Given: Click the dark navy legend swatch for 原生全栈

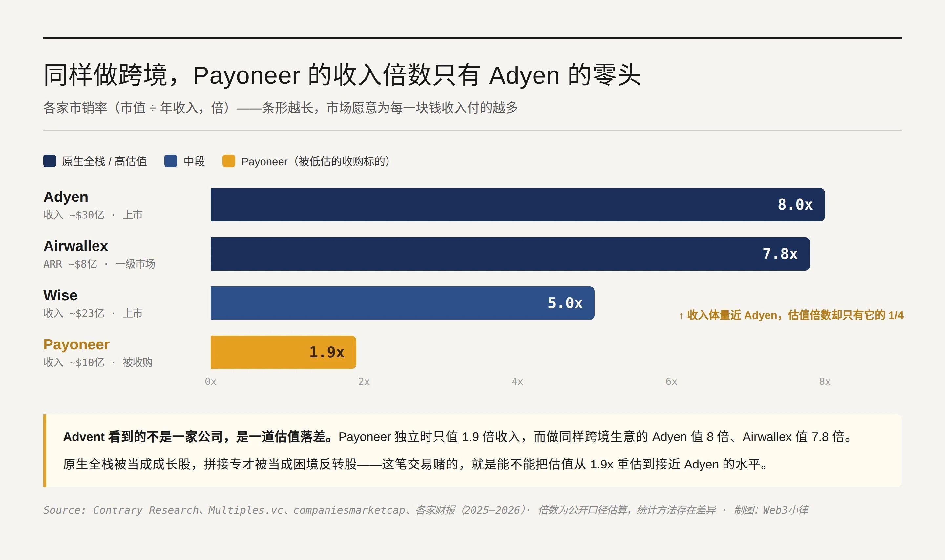Looking at the screenshot, I should 50,161.
